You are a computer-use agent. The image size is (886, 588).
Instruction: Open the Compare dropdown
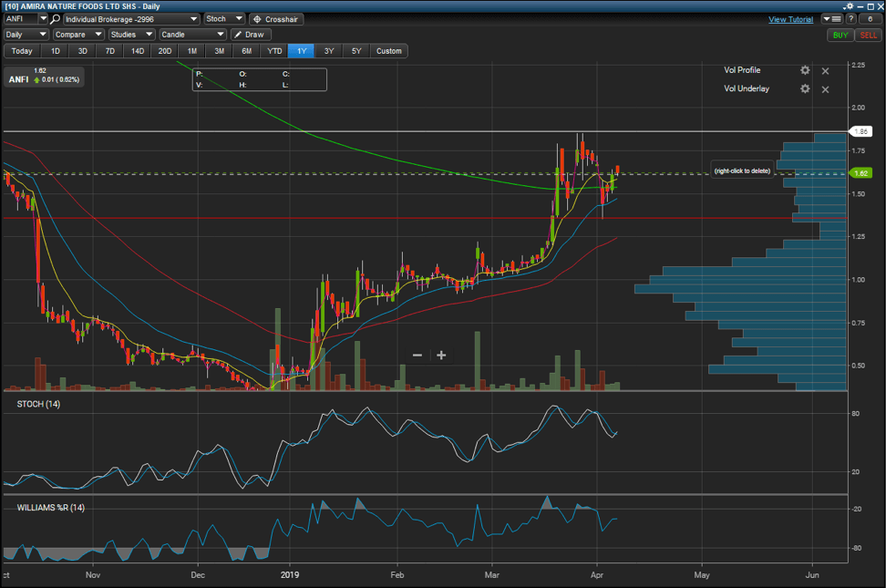point(78,35)
